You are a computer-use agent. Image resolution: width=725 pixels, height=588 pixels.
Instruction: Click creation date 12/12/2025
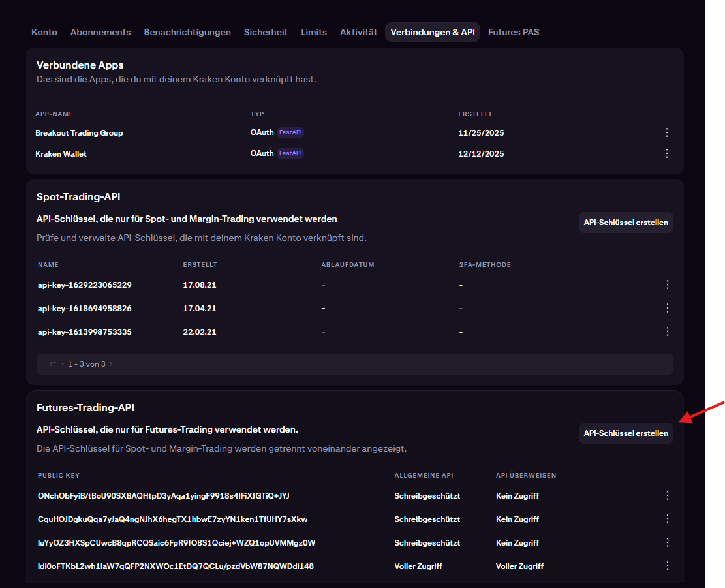(481, 154)
